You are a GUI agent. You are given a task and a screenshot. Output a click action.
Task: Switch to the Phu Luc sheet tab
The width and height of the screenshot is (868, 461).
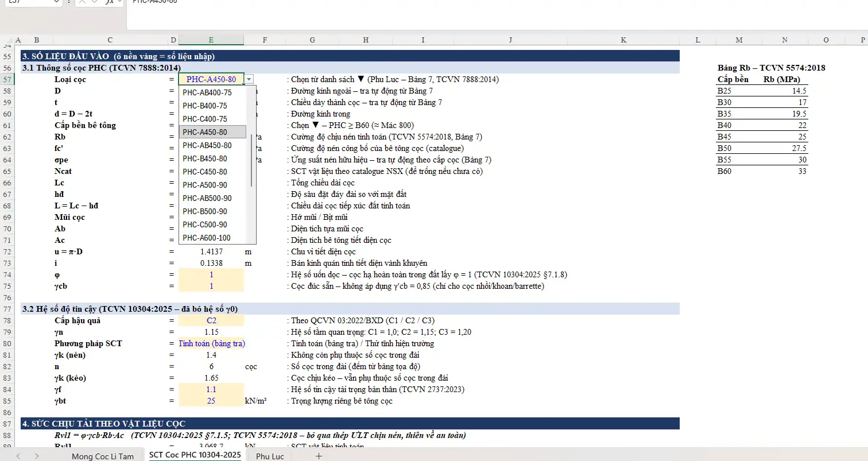[270, 456]
